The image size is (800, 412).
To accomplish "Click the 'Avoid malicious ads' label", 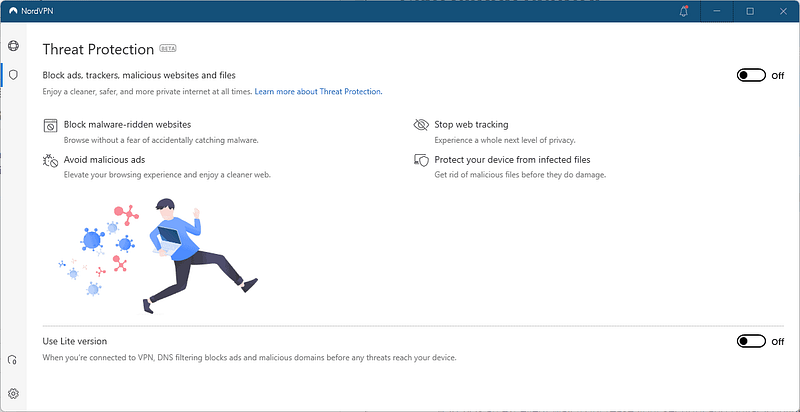I will tap(105, 160).
